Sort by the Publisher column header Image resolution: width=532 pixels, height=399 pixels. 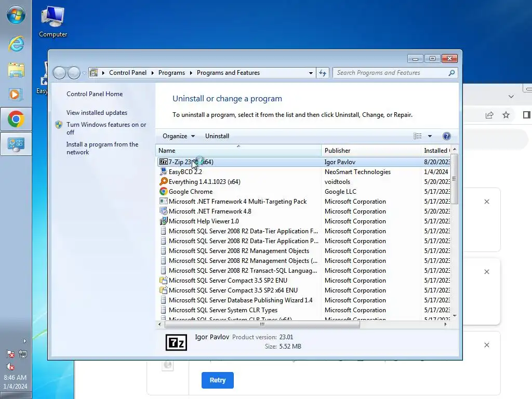371,150
